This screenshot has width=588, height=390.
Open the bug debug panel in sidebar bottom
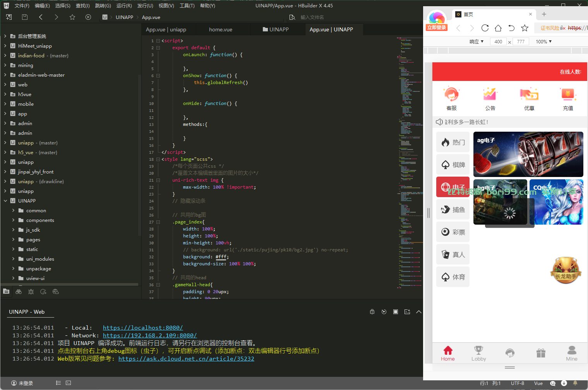point(31,292)
